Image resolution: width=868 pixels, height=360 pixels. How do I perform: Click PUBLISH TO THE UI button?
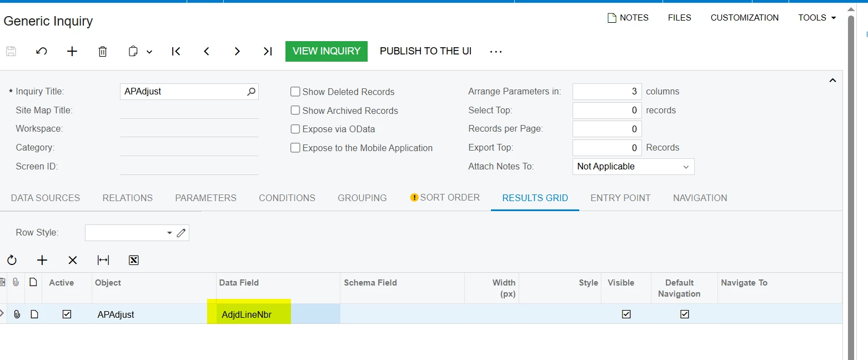pos(426,51)
